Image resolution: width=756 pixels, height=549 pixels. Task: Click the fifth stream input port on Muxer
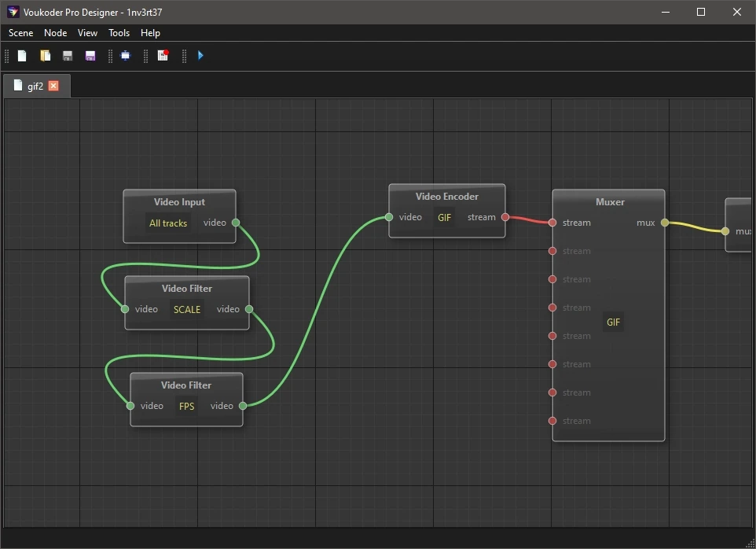coord(552,336)
